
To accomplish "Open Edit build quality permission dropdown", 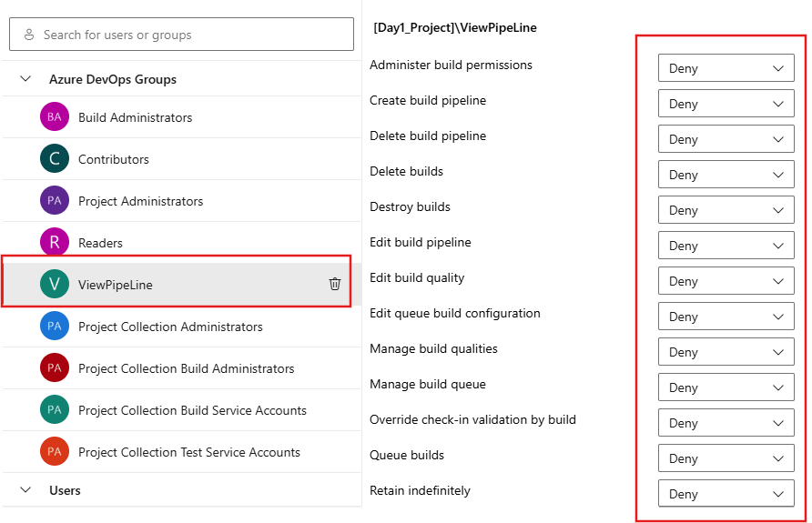I will 726,281.
